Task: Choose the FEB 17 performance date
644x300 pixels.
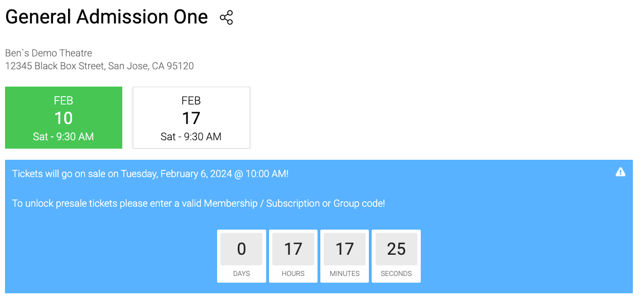Action: [x=191, y=117]
